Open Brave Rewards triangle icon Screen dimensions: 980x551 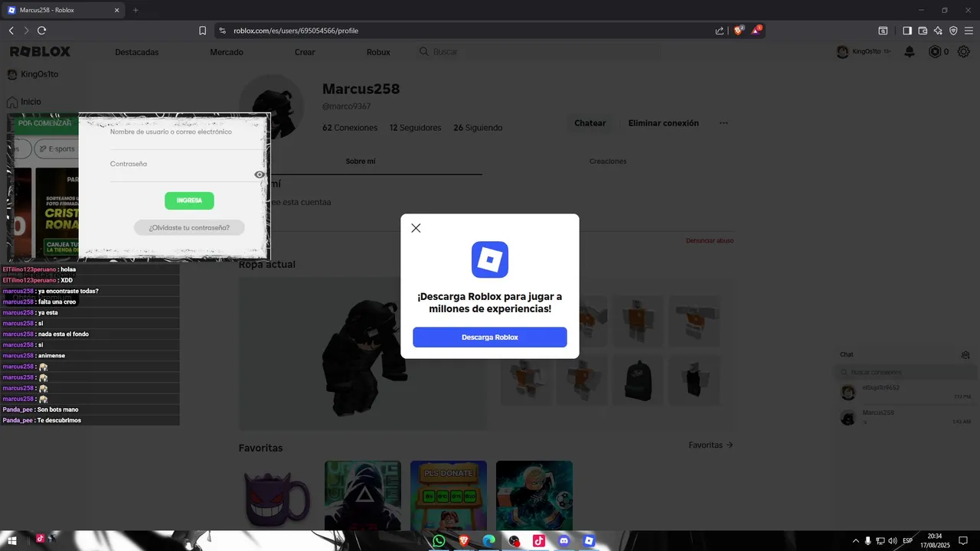coord(756,31)
